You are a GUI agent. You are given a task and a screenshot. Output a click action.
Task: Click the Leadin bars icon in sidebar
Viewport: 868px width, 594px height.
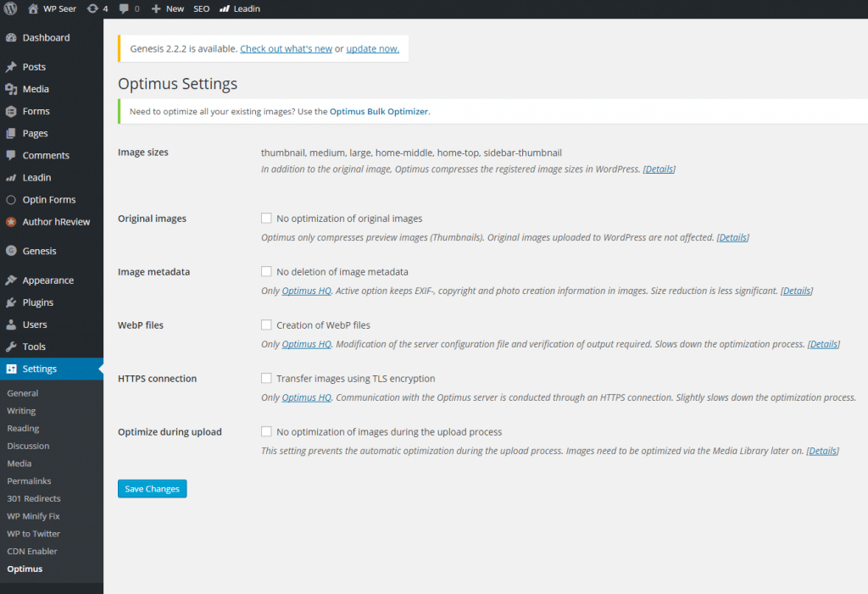11,178
